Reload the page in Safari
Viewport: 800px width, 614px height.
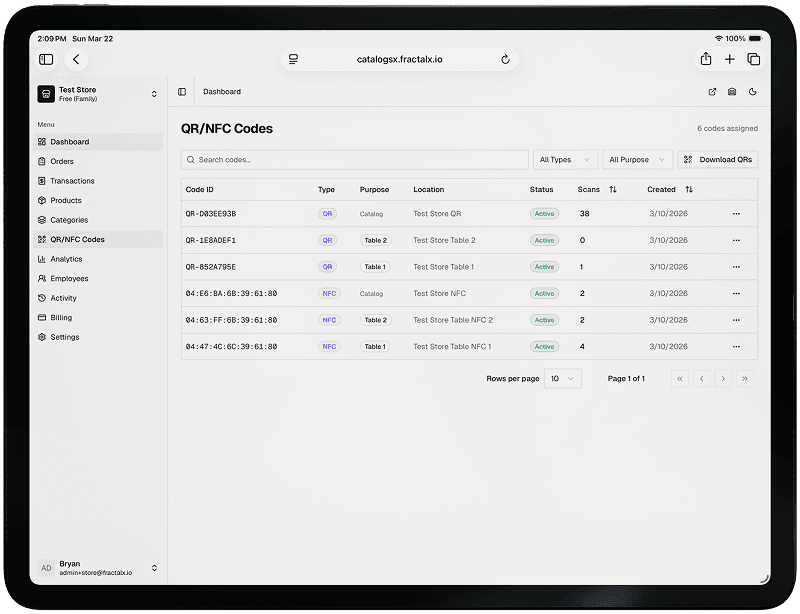[x=505, y=59]
